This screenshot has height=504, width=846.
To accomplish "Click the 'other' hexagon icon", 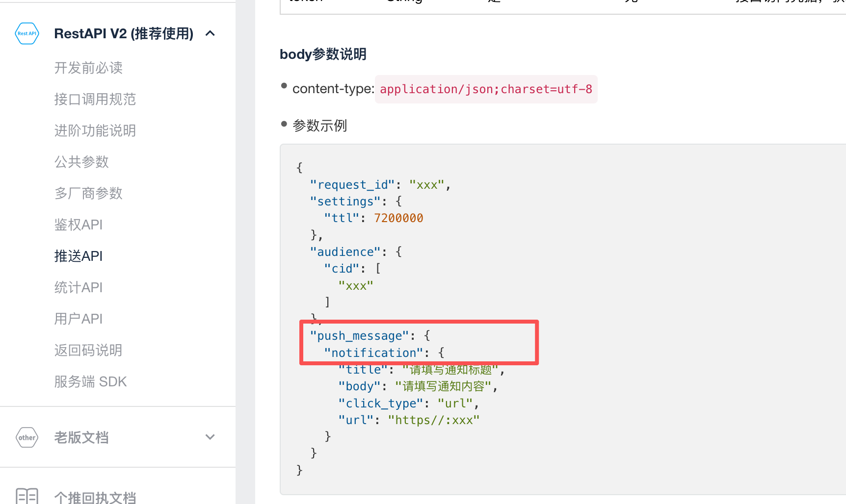I will pyautogui.click(x=27, y=437).
